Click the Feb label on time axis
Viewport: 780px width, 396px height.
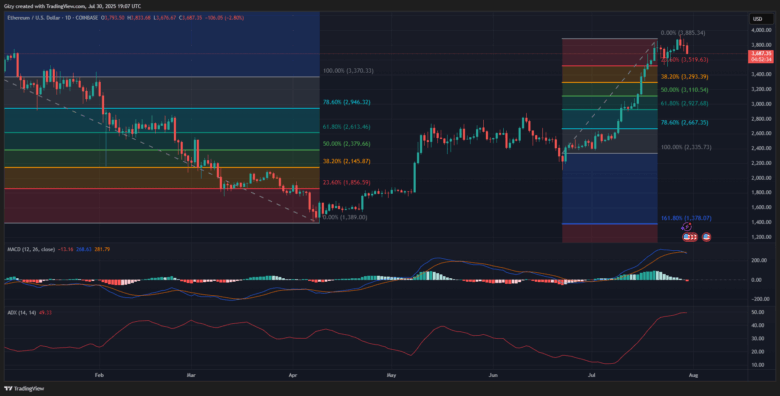[x=98, y=376]
